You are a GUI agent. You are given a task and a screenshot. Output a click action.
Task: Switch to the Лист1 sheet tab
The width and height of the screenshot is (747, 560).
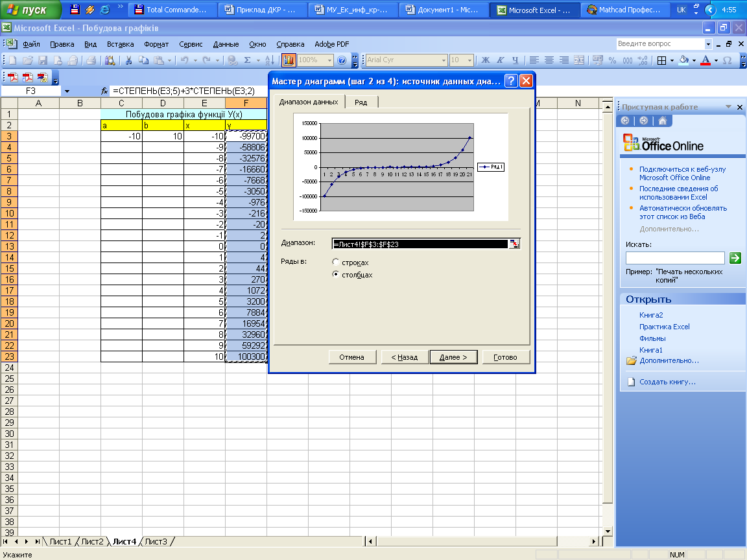60,541
